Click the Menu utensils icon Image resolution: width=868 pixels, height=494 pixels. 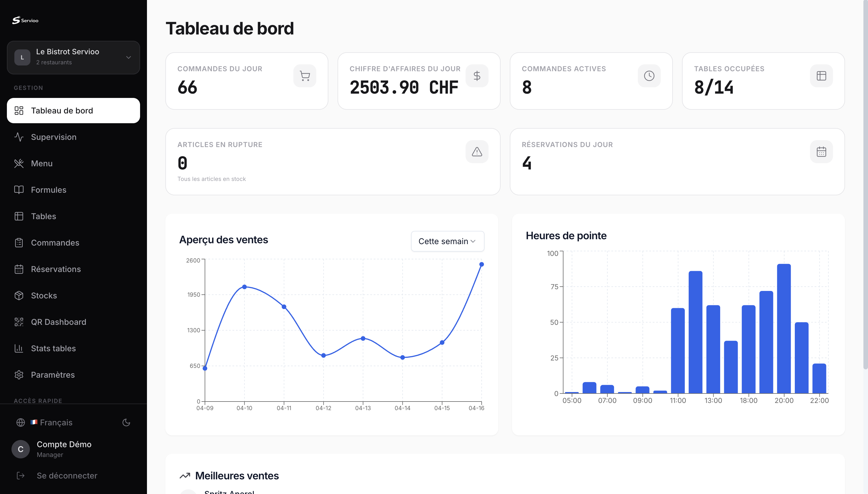click(x=19, y=163)
